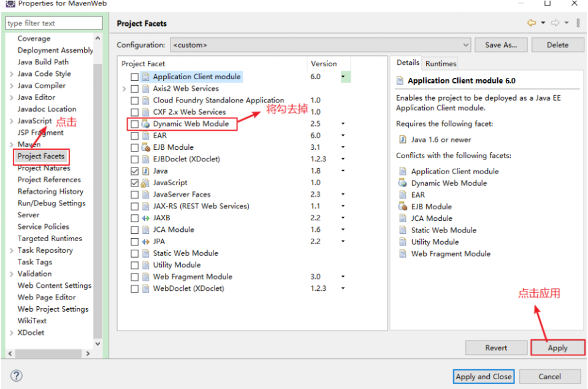
Task: Click the WebDoclet (XDoclet) file icon
Action: click(x=145, y=289)
